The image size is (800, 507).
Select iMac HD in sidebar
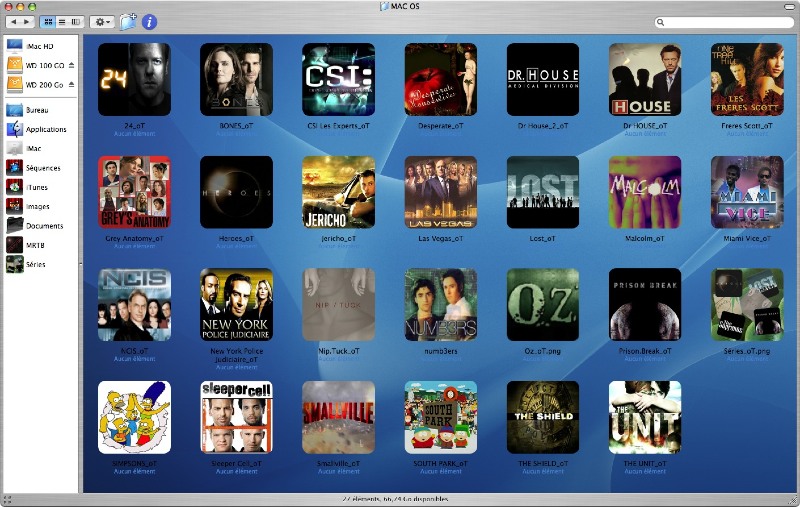click(x=40, y=46)
